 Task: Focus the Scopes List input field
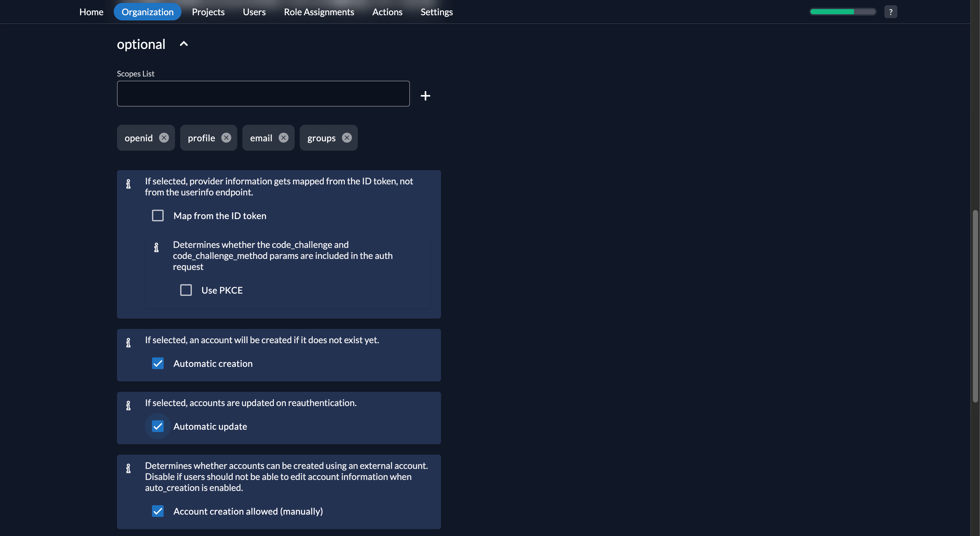(263, 94)
